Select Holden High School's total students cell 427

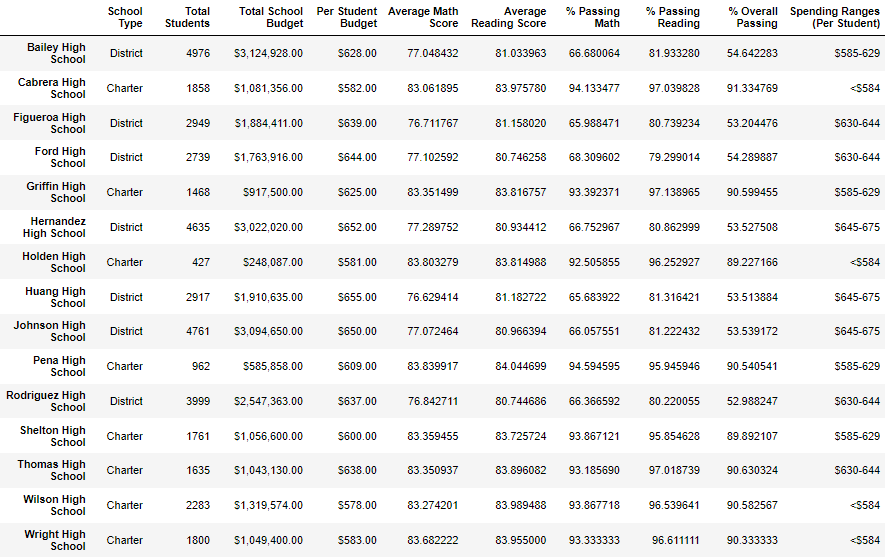coord(200,262)
